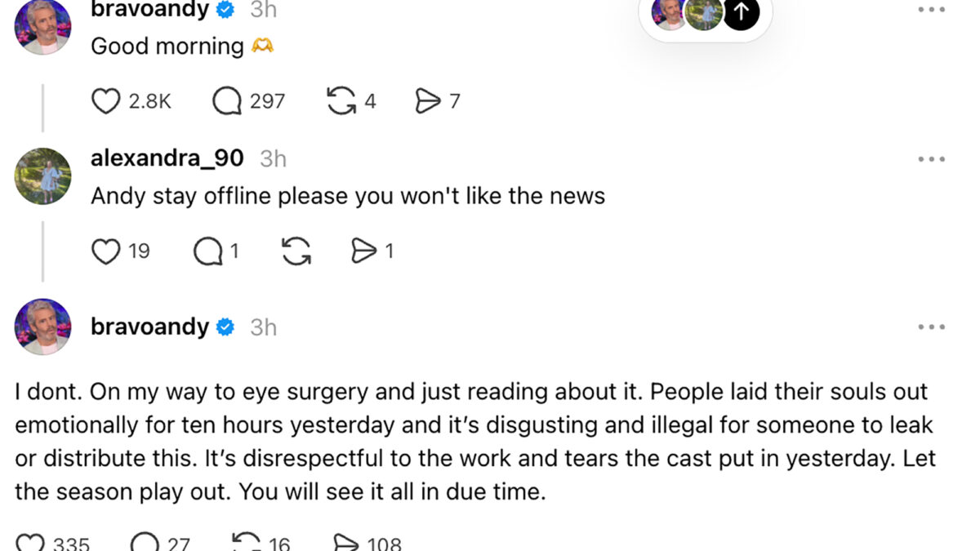
Task: Like the eye surgery post
Action: tap(31, 543)
